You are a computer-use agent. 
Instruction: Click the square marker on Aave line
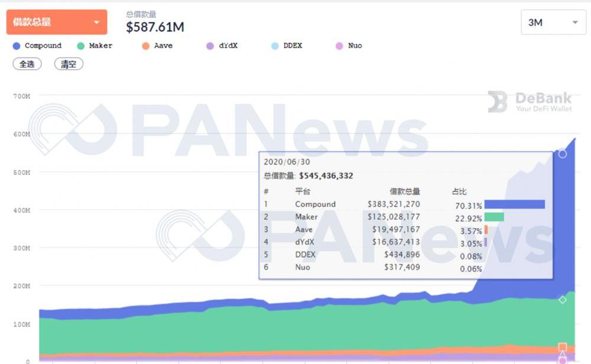pos(563,347)
